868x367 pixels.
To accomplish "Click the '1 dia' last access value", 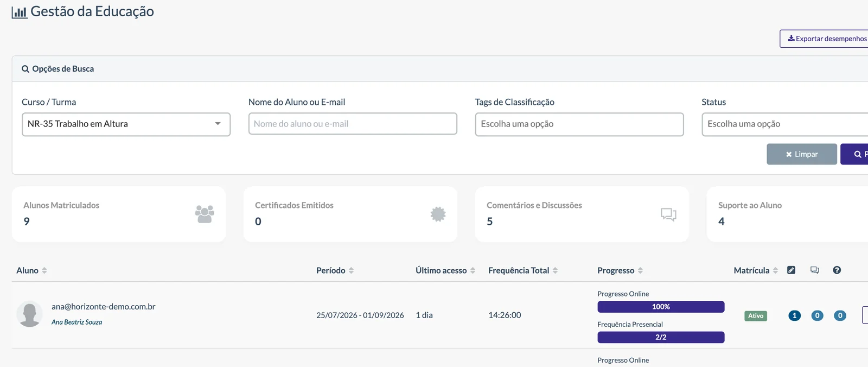I will point(424,315).
